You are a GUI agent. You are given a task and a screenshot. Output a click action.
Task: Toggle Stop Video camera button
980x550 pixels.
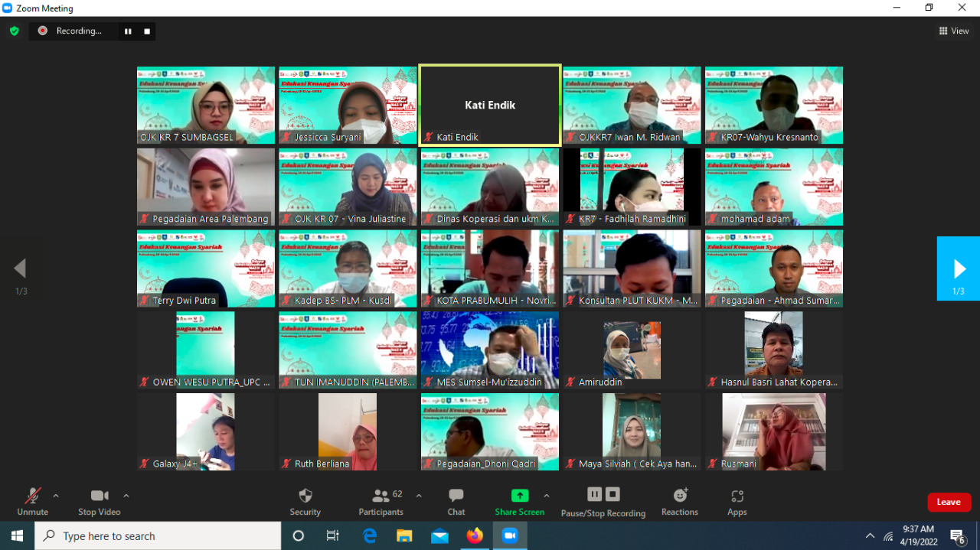pos(99,496)
